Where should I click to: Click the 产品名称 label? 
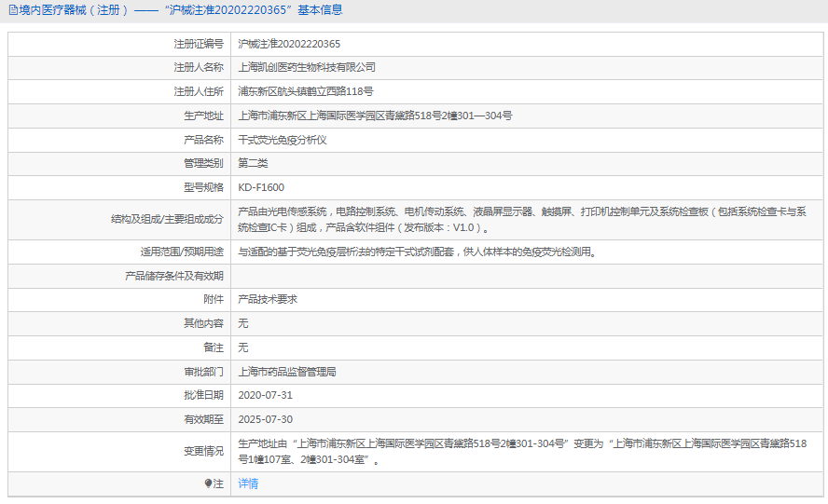(x=203, y=140)
